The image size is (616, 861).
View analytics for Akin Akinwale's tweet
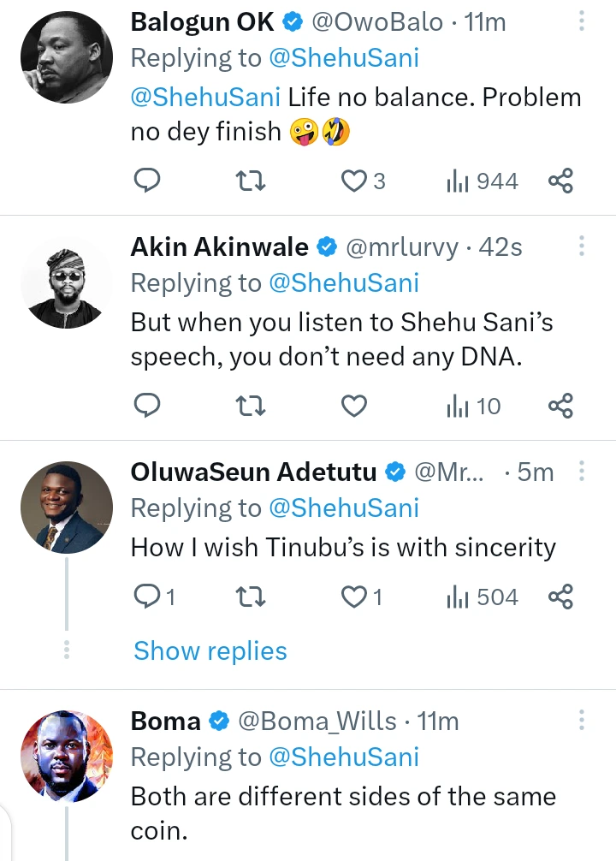pyautogui.click(x=473, y=406)
